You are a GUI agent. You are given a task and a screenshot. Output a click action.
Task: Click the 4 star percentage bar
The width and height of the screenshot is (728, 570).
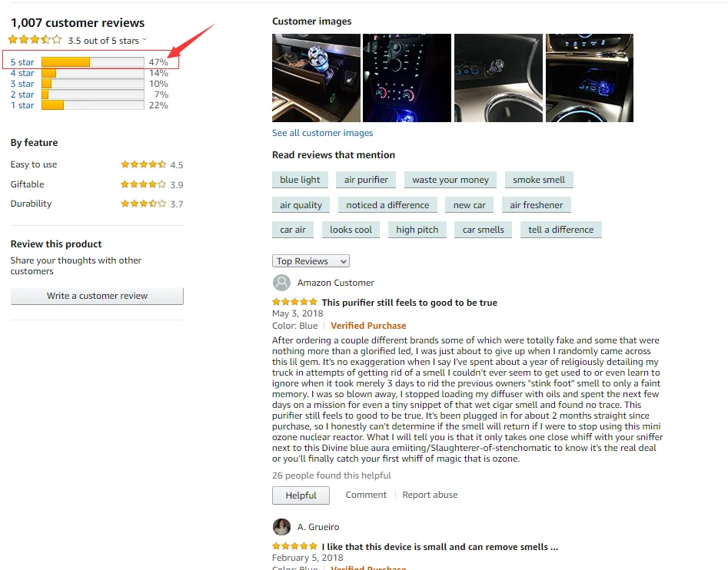(93, 73)
